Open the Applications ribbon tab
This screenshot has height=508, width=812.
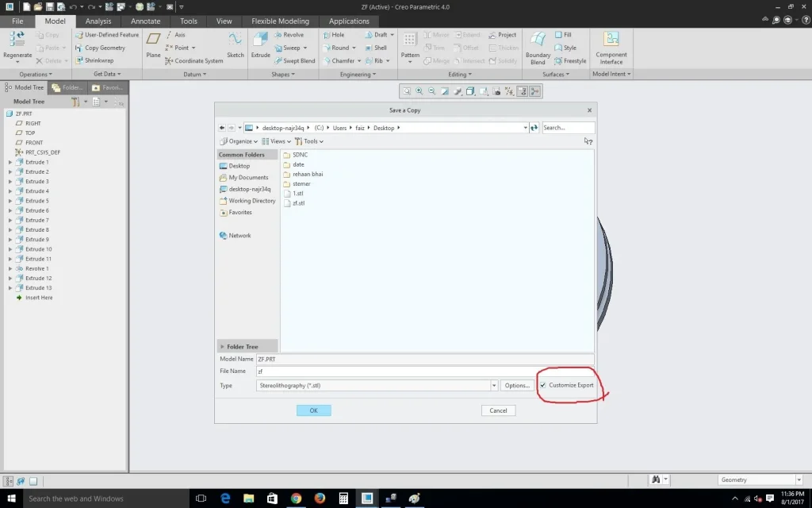[x=349, y=21]
